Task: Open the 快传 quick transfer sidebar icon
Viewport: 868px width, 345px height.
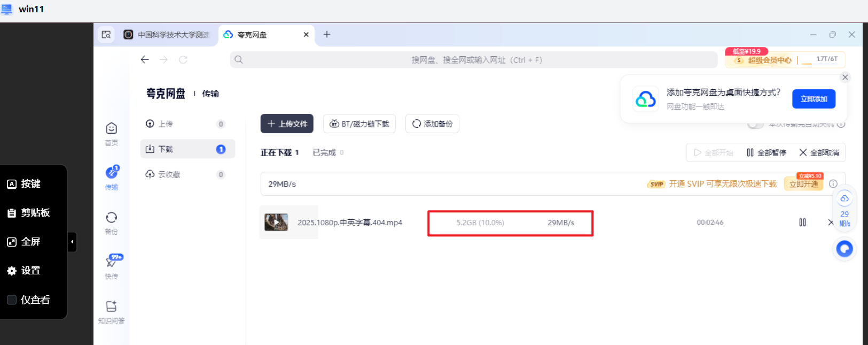Action: 112,267
